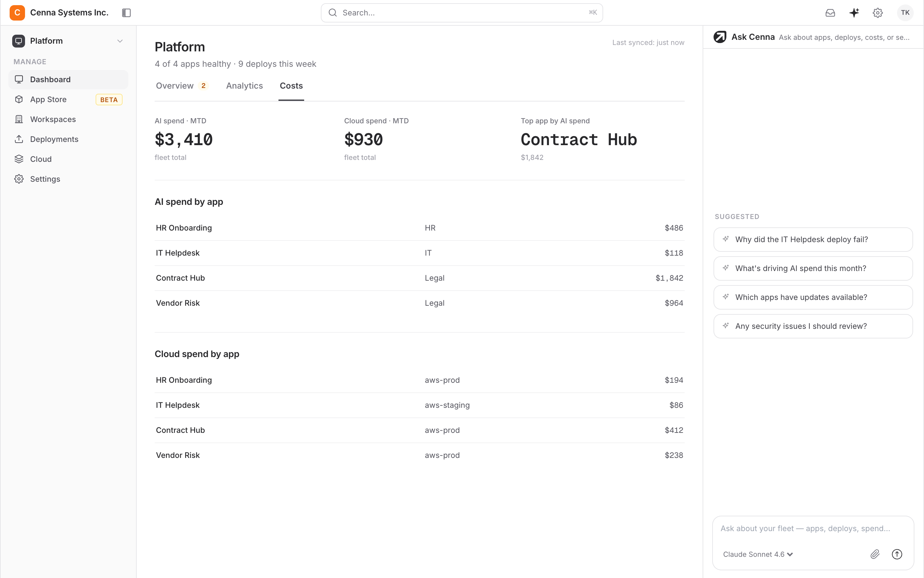Open Settings in the sidebar
Viewport: 924px width, 578px height.
click(68, 179)
